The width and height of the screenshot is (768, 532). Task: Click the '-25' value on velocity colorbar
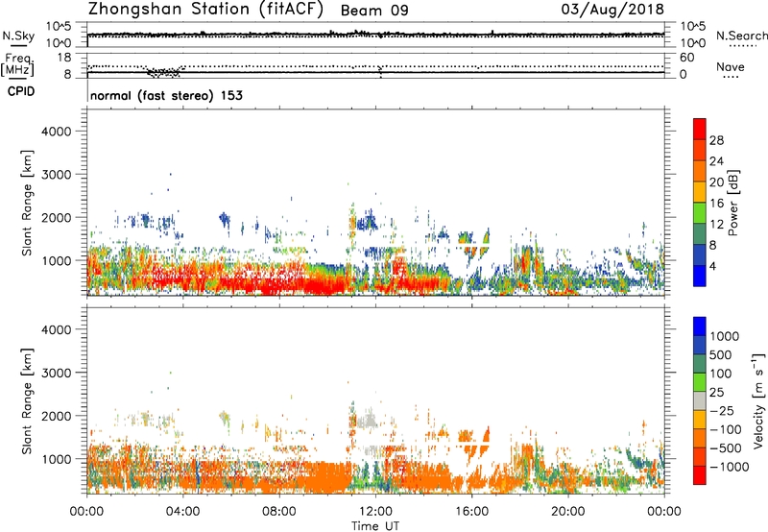[x=722, y=411]
